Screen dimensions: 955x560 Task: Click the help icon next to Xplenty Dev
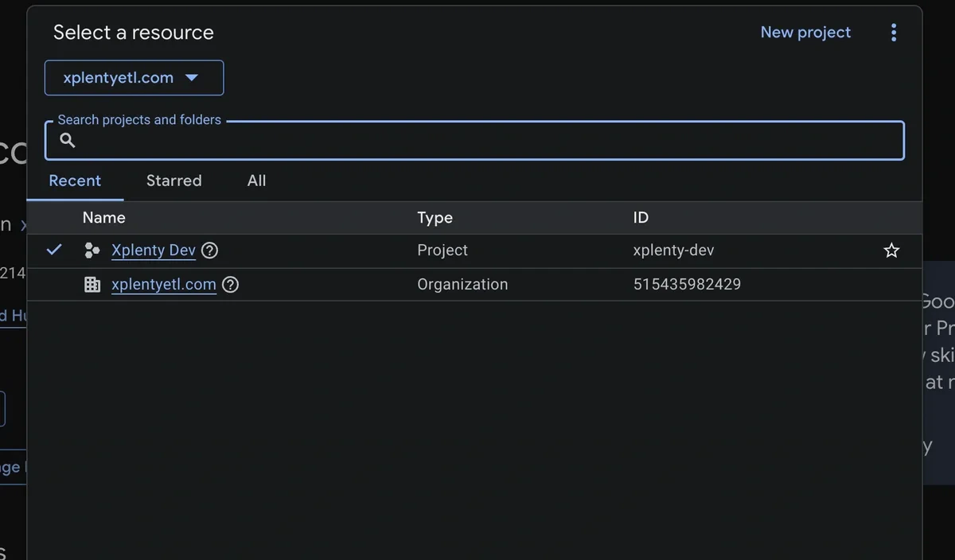pos(209,251)
